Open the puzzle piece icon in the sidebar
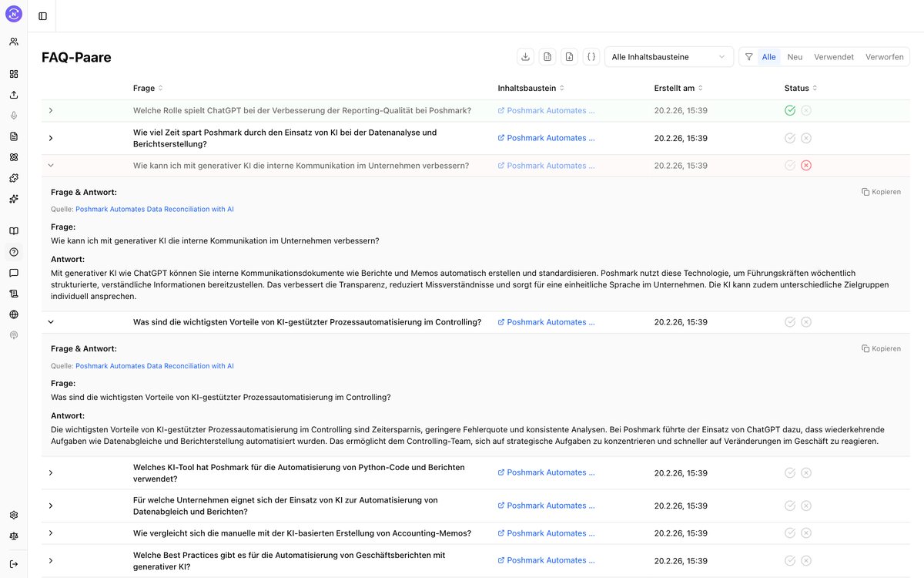The height and width of the screenshot is (578, 924). tap(14, 178)
